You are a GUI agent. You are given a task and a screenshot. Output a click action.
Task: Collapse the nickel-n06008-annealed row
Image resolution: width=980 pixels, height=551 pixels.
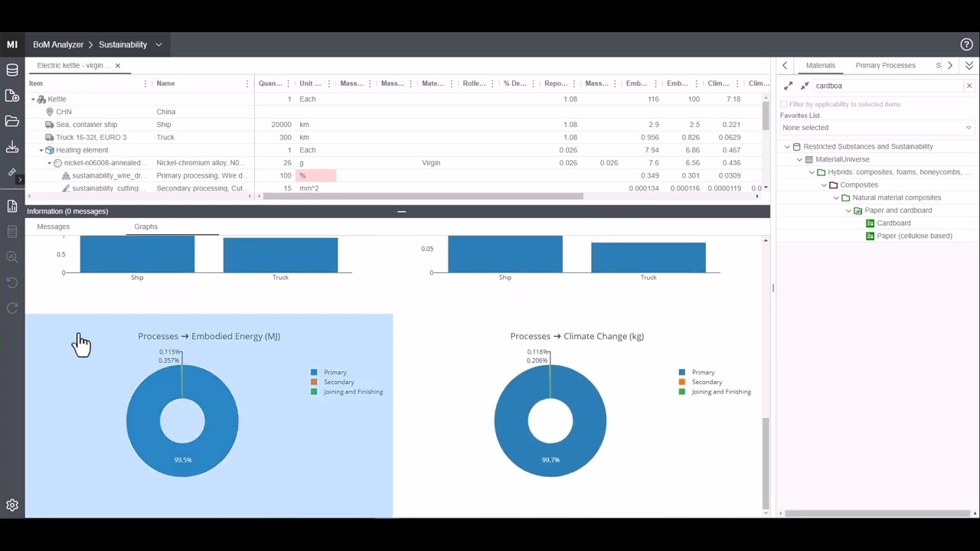tap(49, 163)
